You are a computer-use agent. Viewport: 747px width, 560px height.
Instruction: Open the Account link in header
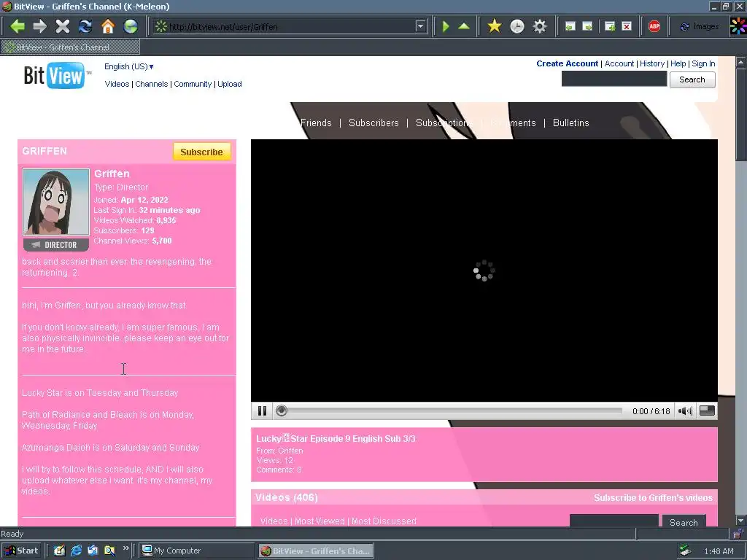(x=619, y=63)
